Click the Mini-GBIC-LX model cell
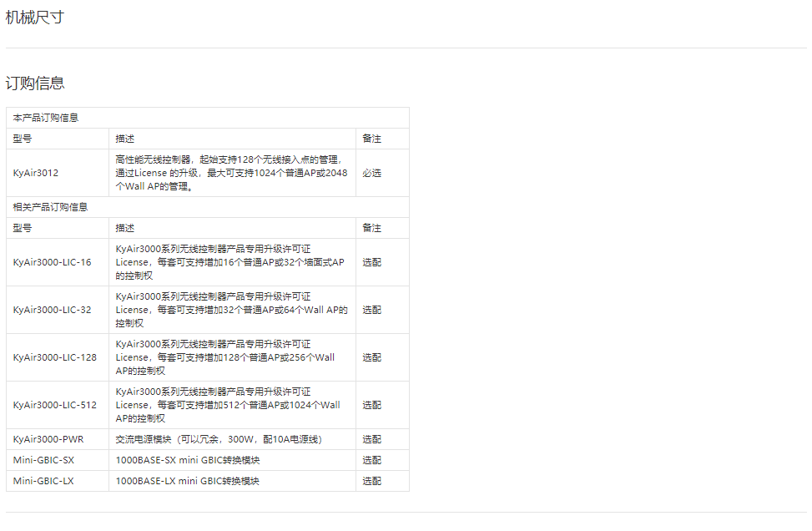812x531 pixels. pos(43,481)
